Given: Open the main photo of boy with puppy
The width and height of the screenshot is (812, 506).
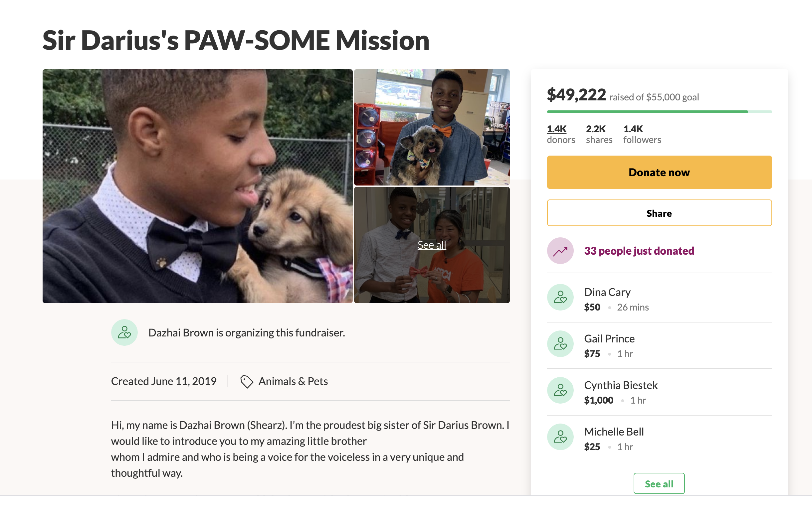Looking at the screenshot, I should [x=197, y=186].
